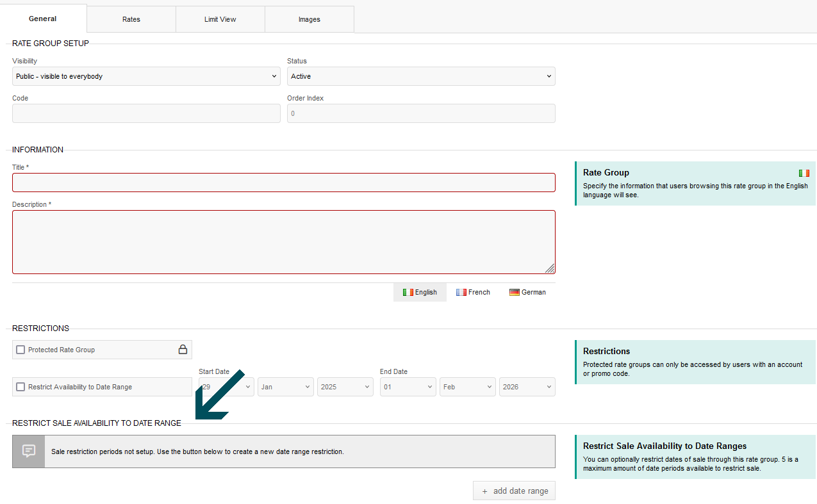Open the Images tab
The width and height of the screenshot is (817, 504).
coord(309,19)
